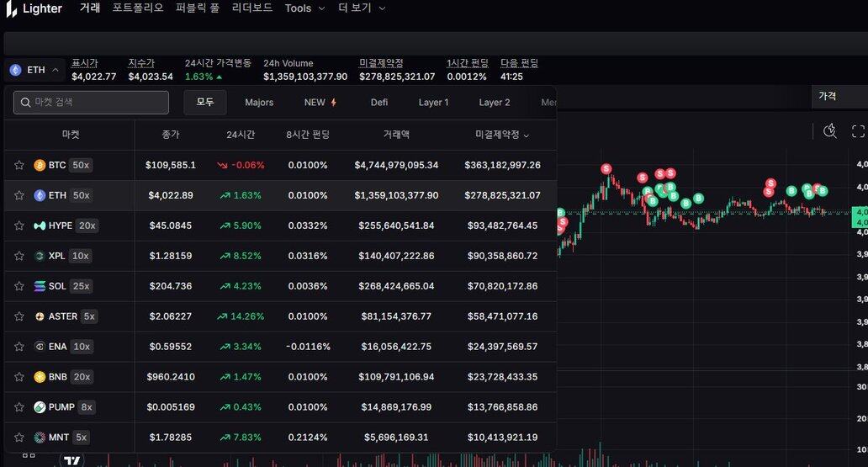Sort by 마켓 column header
This screenshot has height=467, width=868.
coord(71,135)
